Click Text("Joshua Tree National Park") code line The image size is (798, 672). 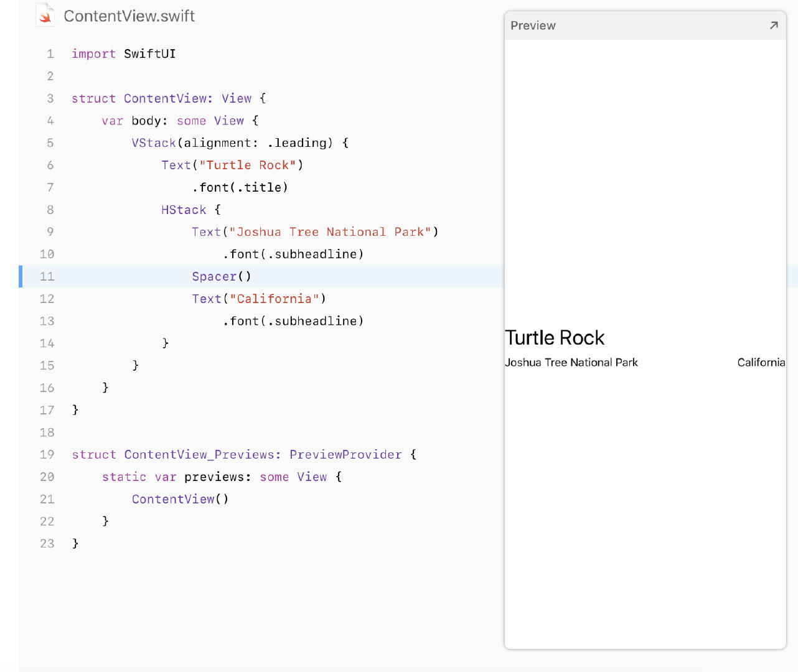coord(315,232)
